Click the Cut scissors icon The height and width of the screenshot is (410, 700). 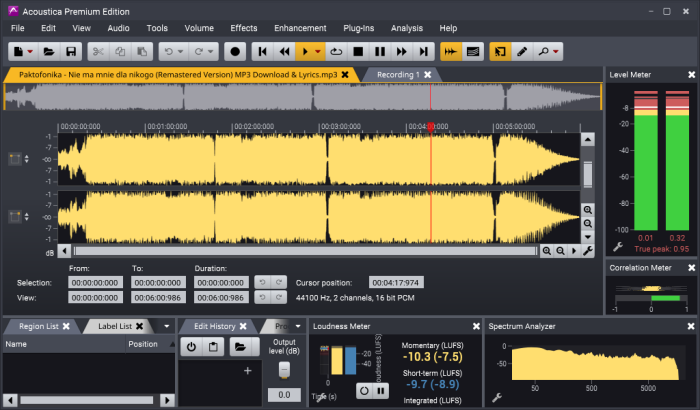click(98, 52)
